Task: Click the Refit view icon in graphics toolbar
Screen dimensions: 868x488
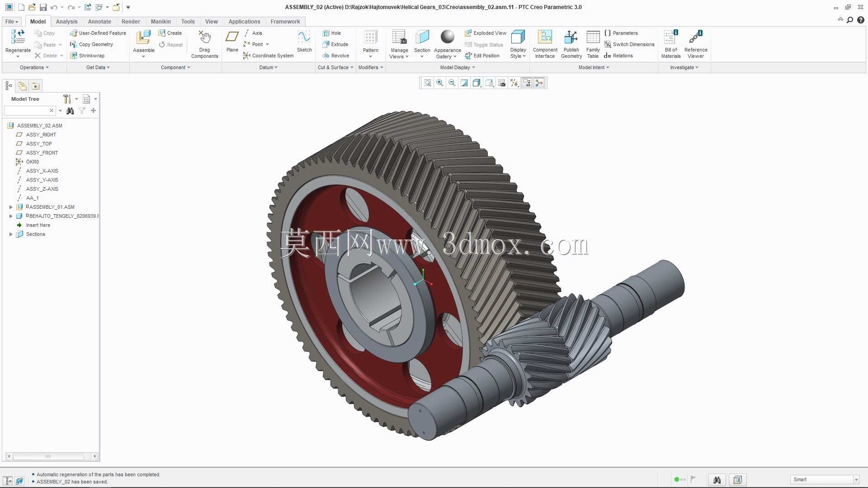Action: pyautogui.click(x=427, y=83)
